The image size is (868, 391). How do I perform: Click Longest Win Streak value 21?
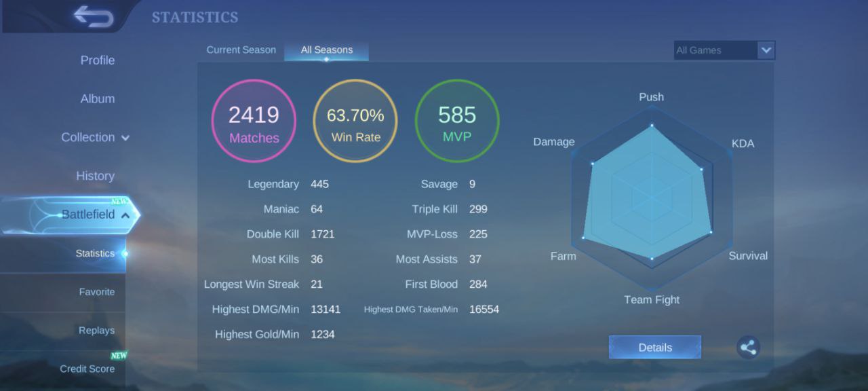317,284
